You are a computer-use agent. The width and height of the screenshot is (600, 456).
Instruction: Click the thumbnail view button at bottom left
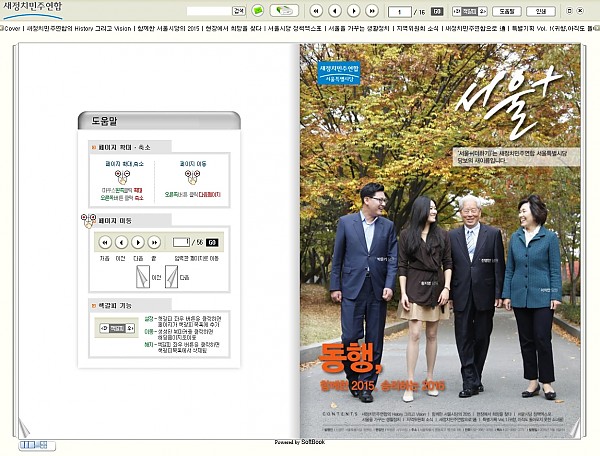[x=37, y=445]
